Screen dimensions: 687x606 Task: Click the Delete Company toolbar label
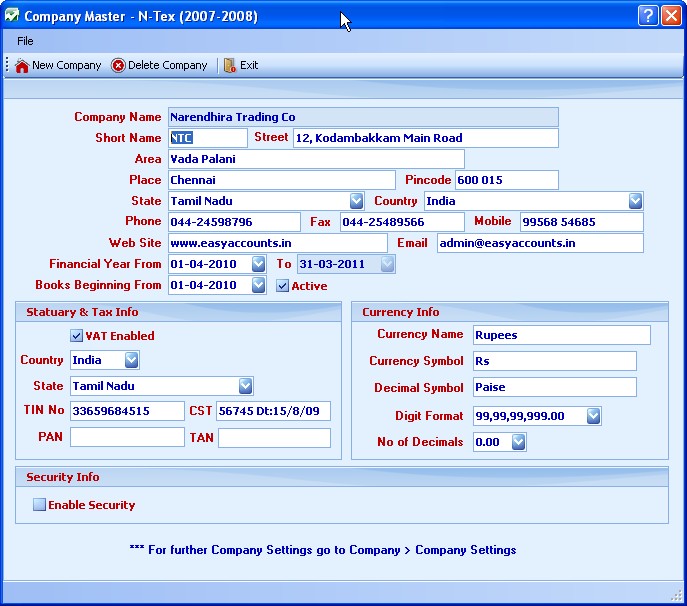coord(167,65)
